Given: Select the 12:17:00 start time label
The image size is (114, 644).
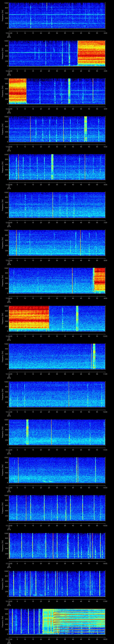Looking at the screenshot, I should [9, 639].
